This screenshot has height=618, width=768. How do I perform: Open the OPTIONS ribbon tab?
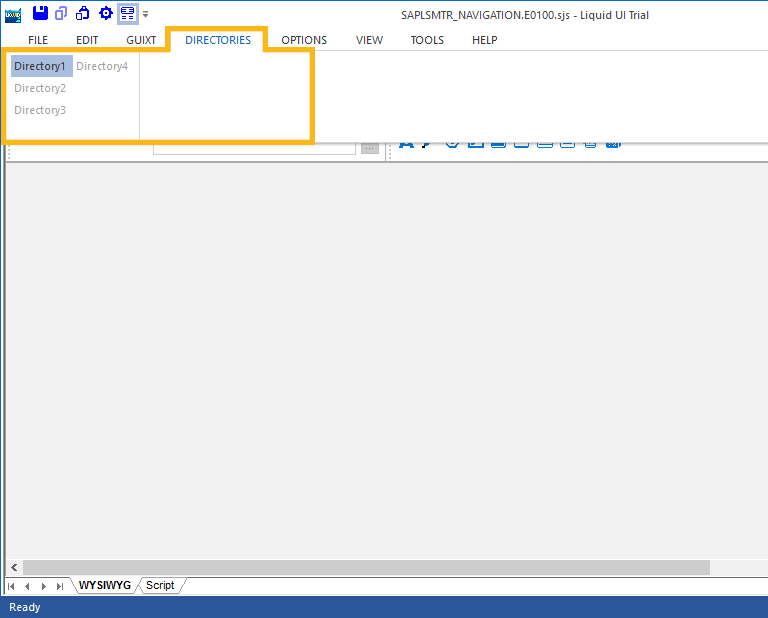pos(304,40)
